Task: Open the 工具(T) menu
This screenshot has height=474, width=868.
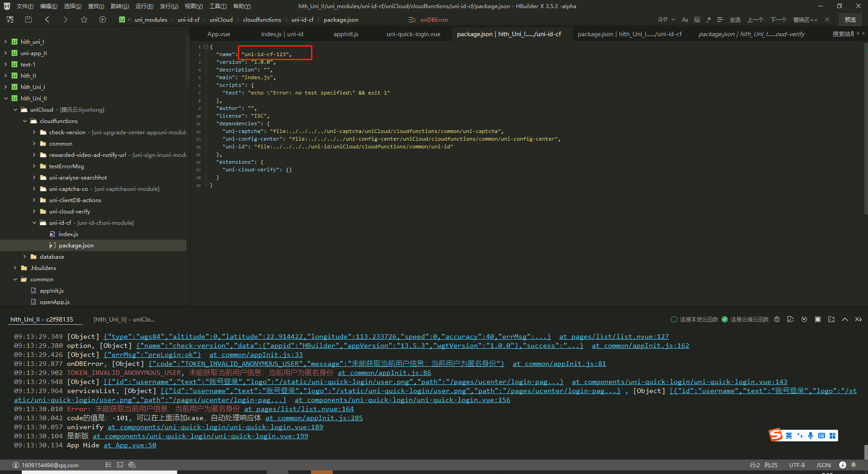Action: 217,6
